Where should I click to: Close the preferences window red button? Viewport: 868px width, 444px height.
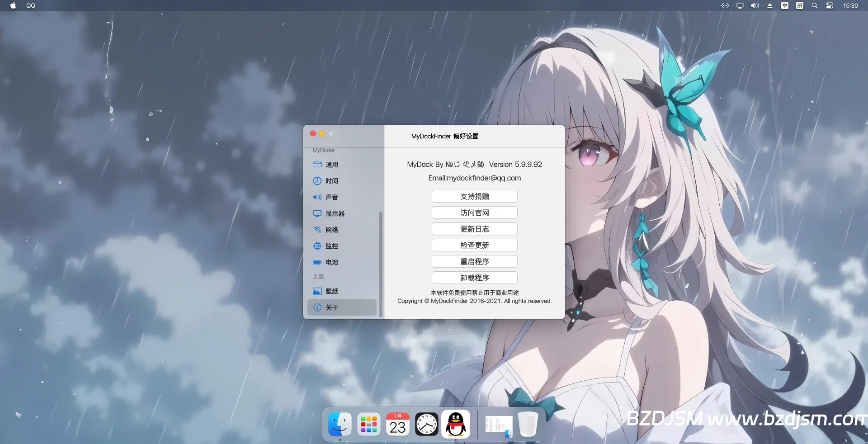coord(313,133)
